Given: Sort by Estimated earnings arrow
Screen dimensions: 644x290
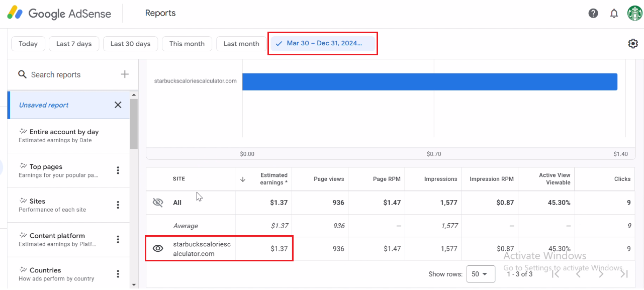Looking at the screenshot, I should point(243,179).
